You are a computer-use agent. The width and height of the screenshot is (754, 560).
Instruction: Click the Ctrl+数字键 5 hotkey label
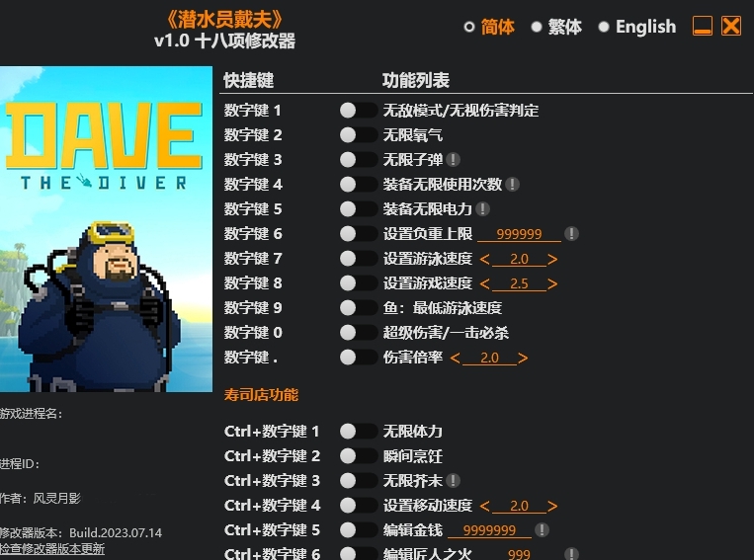[x=272, y=529]
